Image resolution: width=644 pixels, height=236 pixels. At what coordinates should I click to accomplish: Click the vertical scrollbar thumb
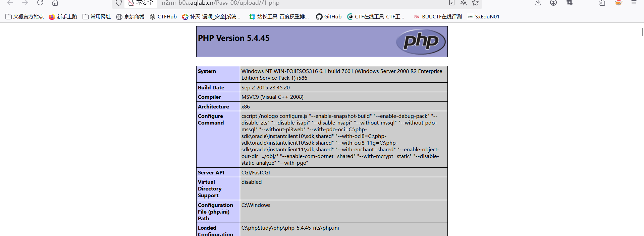pos(642,32)
